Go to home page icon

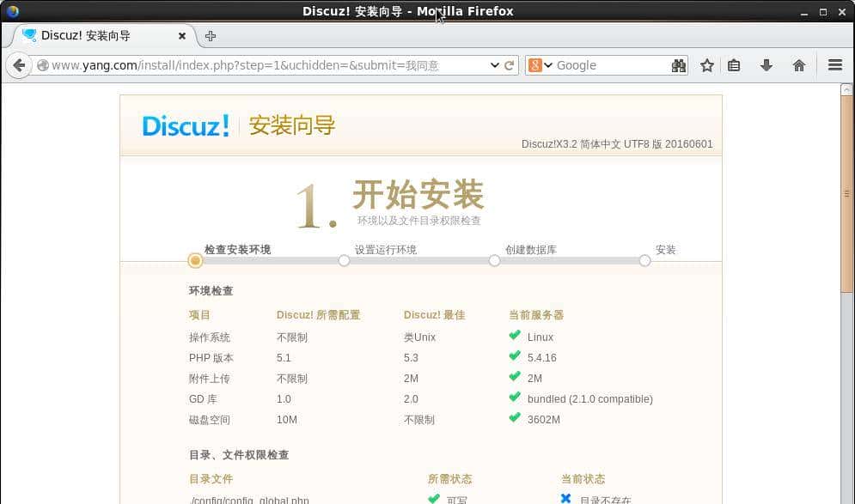(x=799, y=65)
